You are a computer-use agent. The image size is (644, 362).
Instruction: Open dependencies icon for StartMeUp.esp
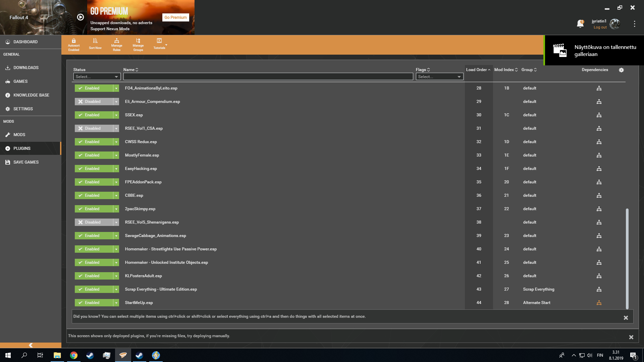click(599, 303)
